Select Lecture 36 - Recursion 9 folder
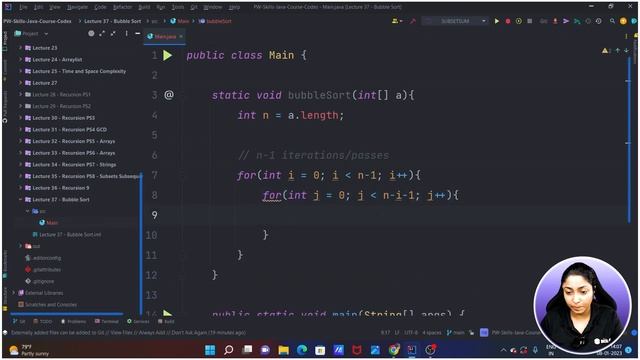640x360 pixels. pos(57,188)
